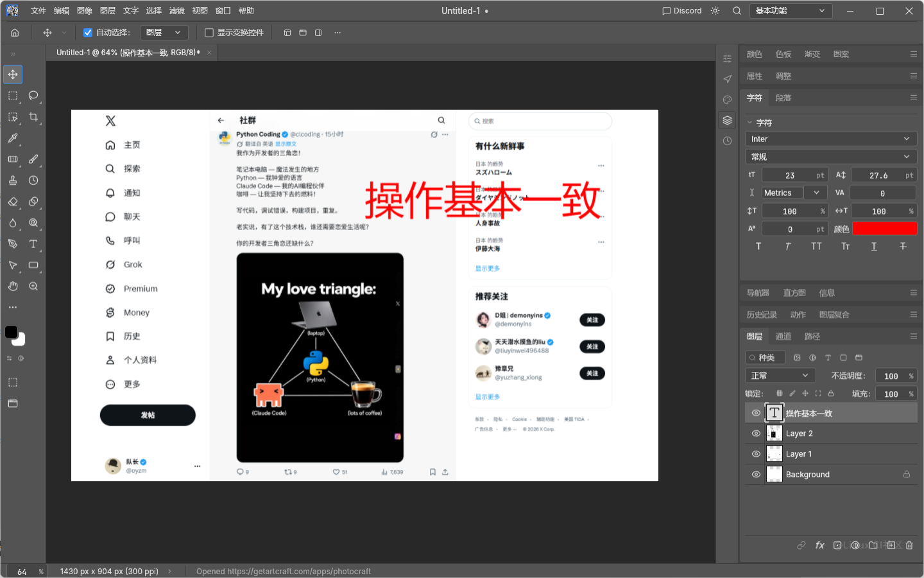Toggle visibility of Layer 1
924x578 pixels.
[x=756, y=454]
